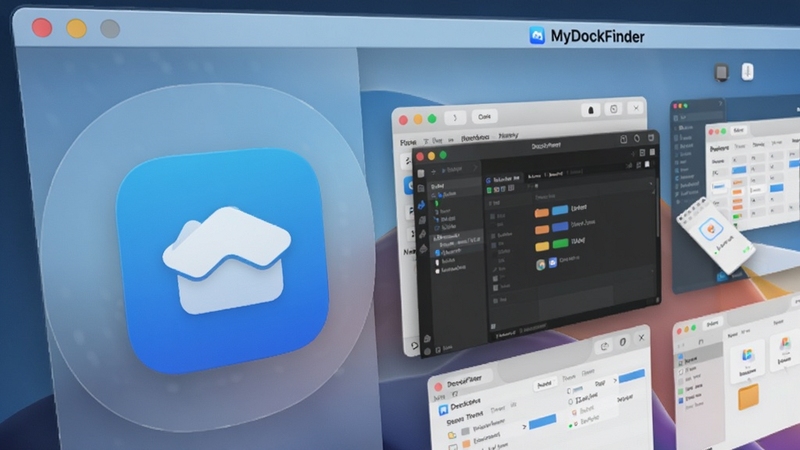This screenshot has width=800, height=450.
Task: Click the white device icon at top right
Action: pyautogui.click(x=747, y=71)
